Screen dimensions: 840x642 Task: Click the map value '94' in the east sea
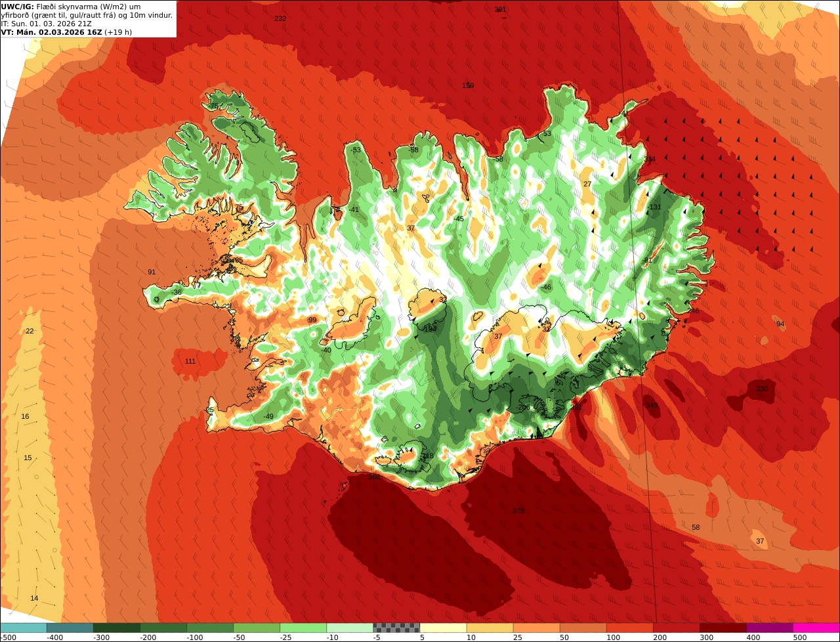[780, 324]
